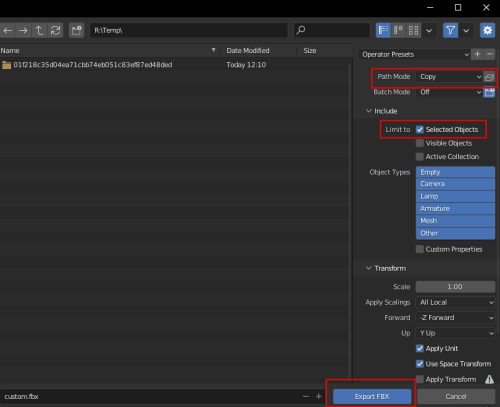Screen dimensions: 500x407
Task: Sort files by Name column
Action: [10, 51]
